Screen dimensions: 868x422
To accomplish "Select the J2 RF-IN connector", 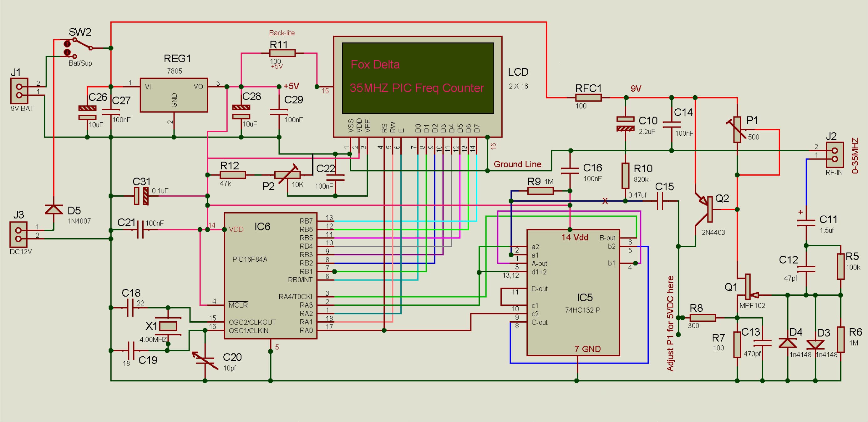I will 835,155.
